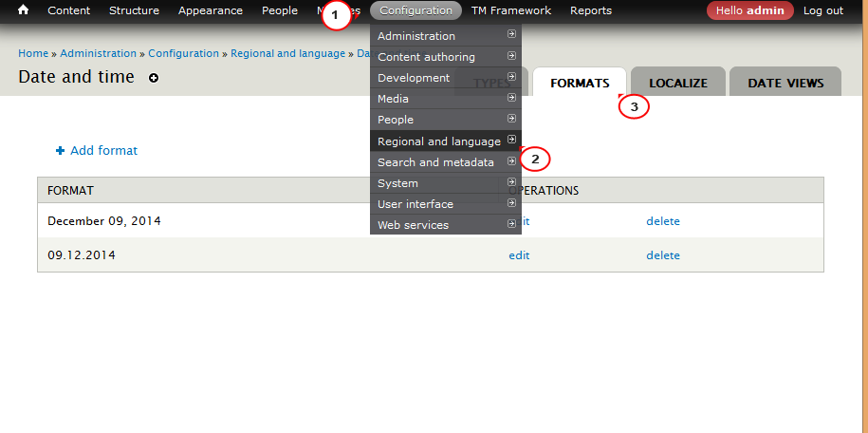
Task: Go to the Home icon in admin bar
Action: click(24, 10)
